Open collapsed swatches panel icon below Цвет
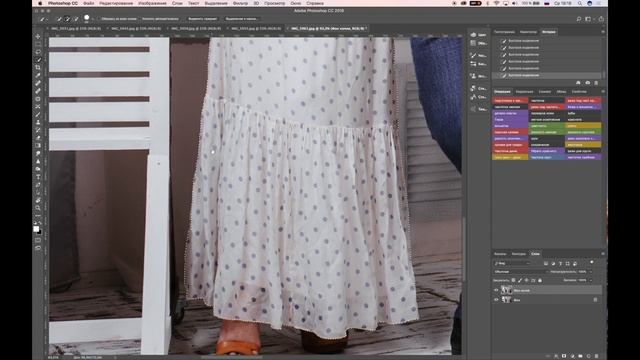The image size is (640, 360). pos(473,43)
